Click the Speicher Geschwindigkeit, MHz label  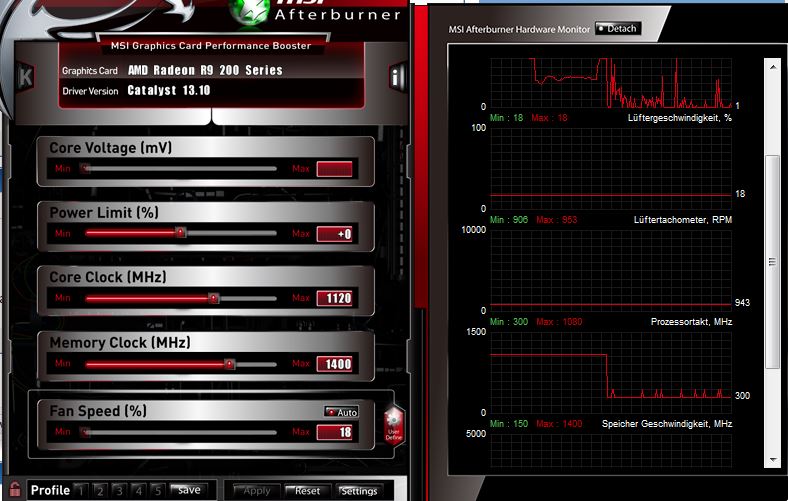pos(667,424)
